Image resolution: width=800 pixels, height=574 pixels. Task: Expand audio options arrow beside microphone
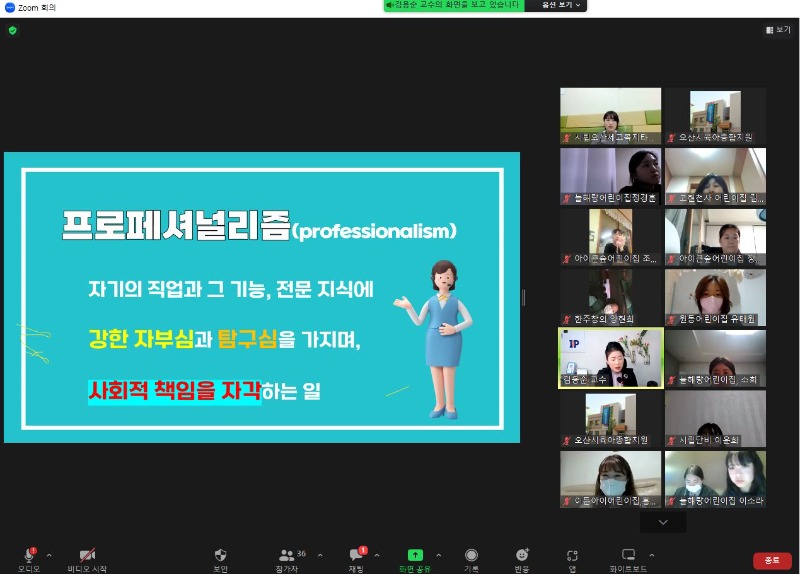(49, 555)
